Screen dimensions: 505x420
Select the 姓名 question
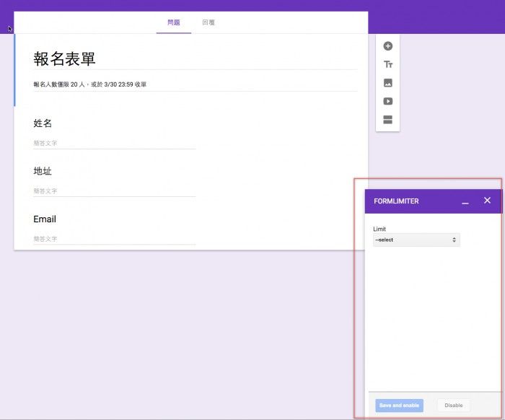(x=43, y=123)
